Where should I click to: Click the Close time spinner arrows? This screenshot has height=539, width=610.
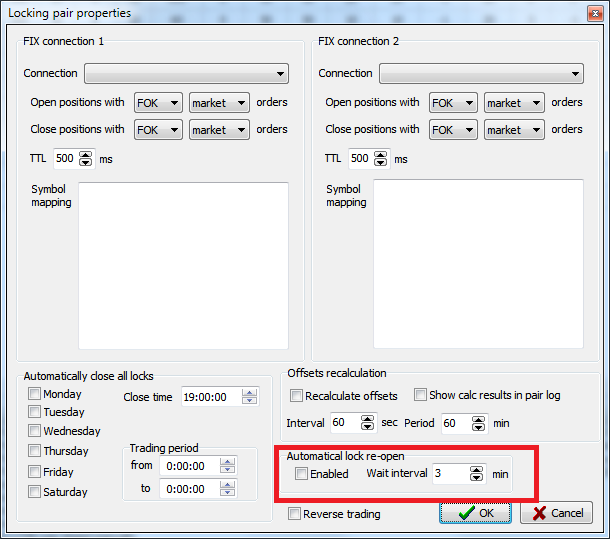[249, 397]
